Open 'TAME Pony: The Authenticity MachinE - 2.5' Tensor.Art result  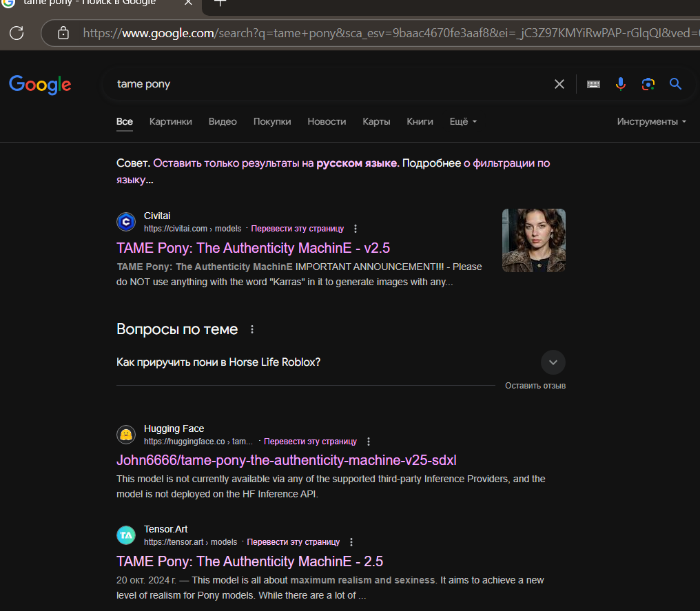pyautogui.click(x=249, y=561)
